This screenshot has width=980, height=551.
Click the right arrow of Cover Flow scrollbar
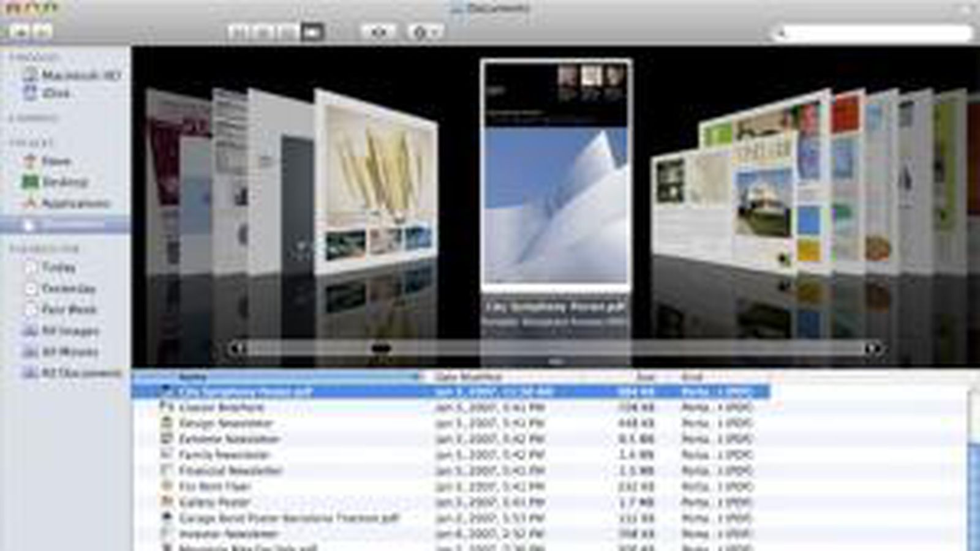[x=872, y=349]
